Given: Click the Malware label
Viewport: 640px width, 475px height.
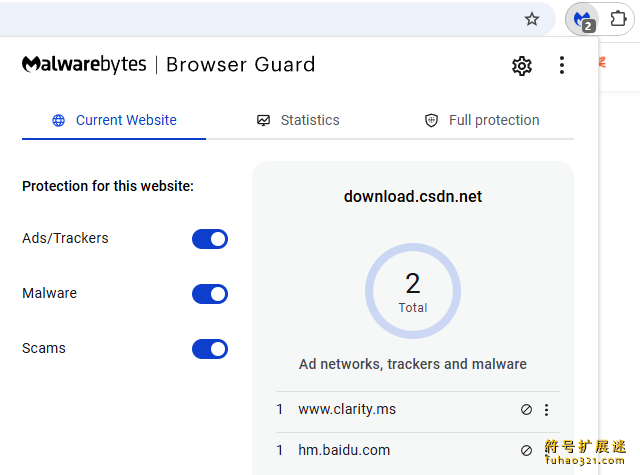Looking at the screenshot, I should tap(49, 293).
